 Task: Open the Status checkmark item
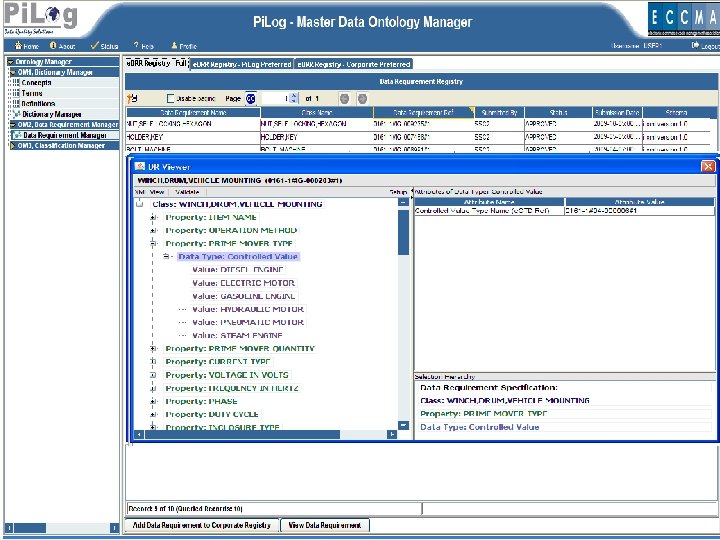[x=95, y=45]
